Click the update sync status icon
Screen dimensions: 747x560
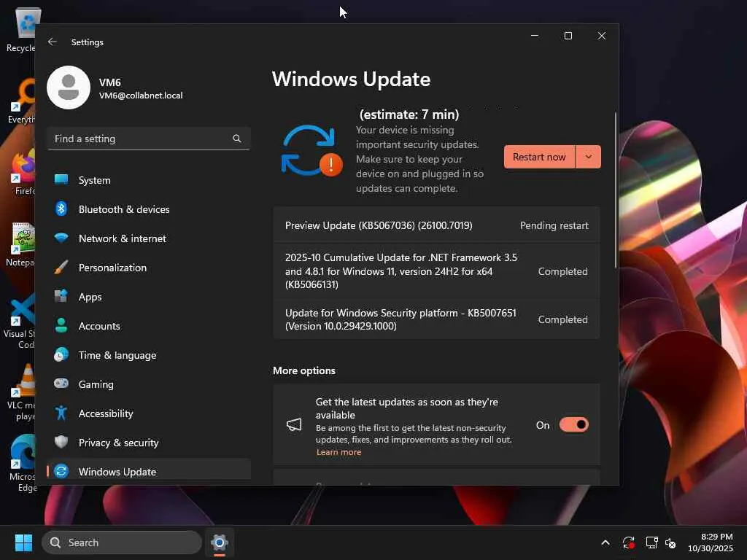312,151
